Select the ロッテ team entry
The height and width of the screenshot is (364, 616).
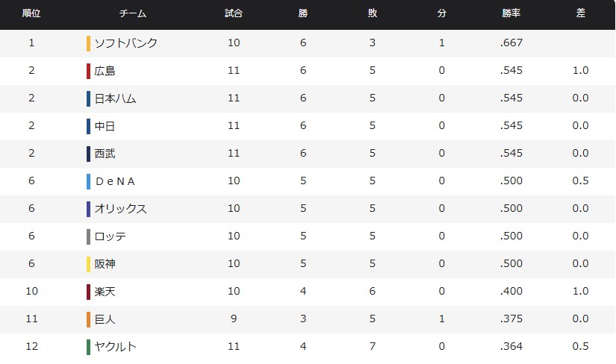[111, 236]
